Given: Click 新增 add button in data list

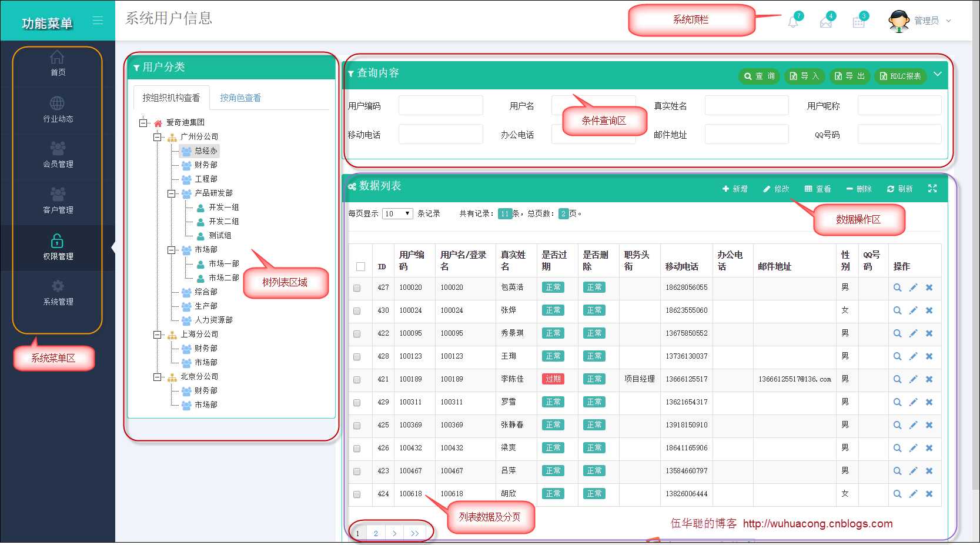Looking at the screenshot, I should (x=735, y=189).
